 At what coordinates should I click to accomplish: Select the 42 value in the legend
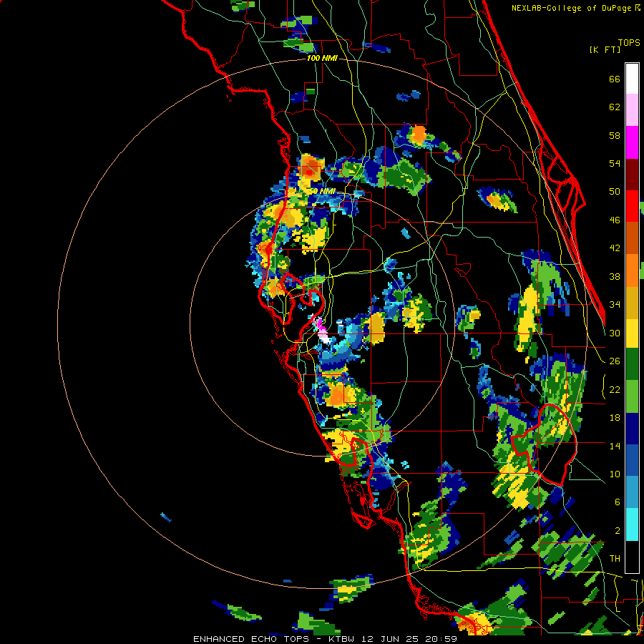tap(615, 248)
